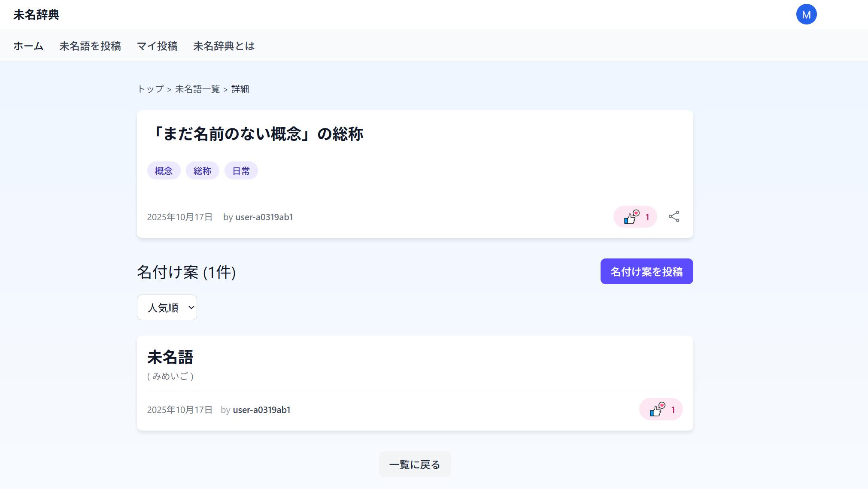Select the 総称 tag

tap(202, 171)
